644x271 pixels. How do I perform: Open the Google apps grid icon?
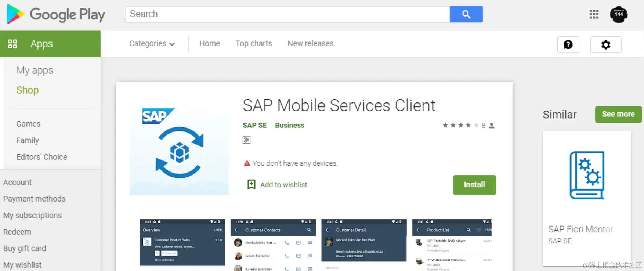tap(594, 14)
